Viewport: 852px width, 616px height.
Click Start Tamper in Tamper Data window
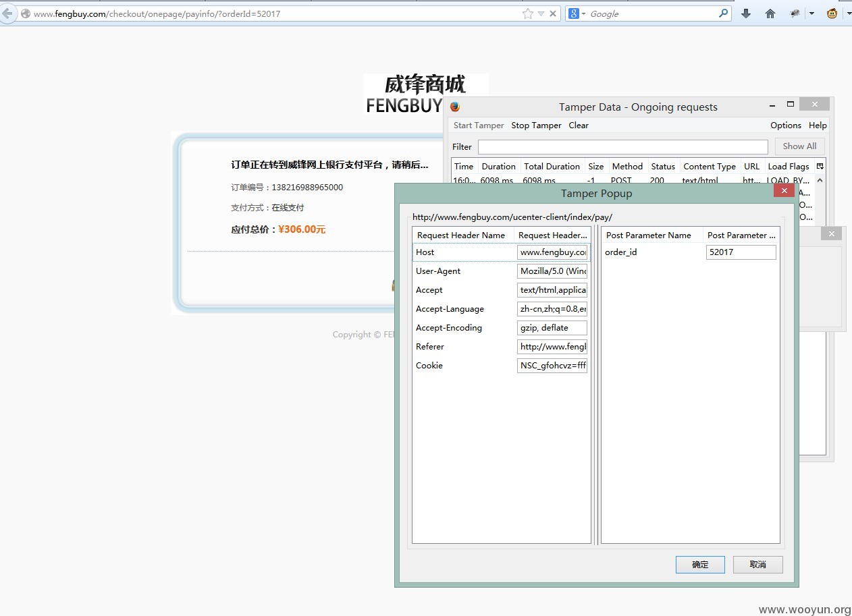click(479, 125)
